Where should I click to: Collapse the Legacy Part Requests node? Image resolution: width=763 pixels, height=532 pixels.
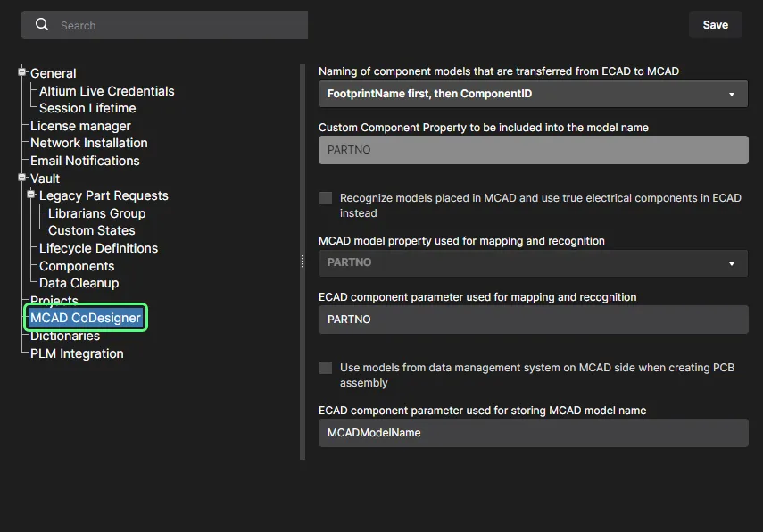(x=31, y=195)
